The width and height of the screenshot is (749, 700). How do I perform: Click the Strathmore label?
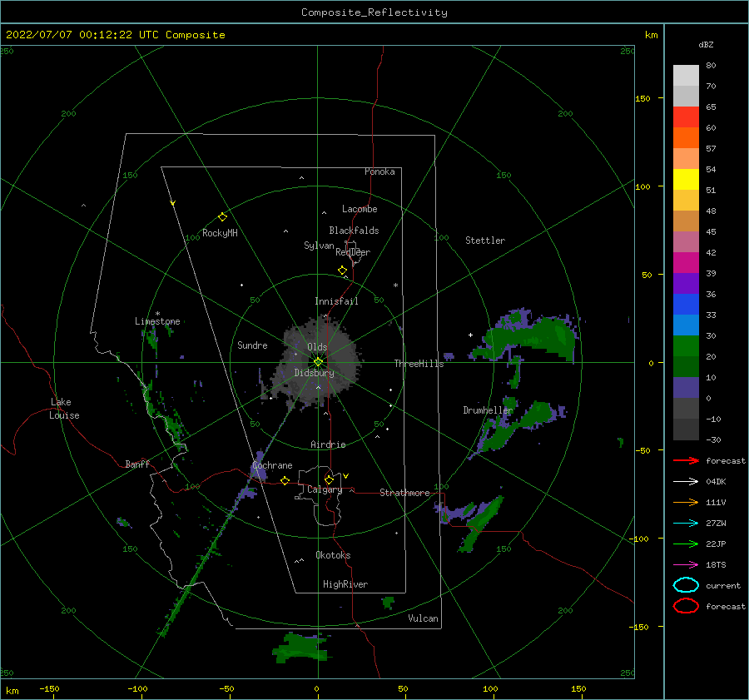[x=404, y=493]
